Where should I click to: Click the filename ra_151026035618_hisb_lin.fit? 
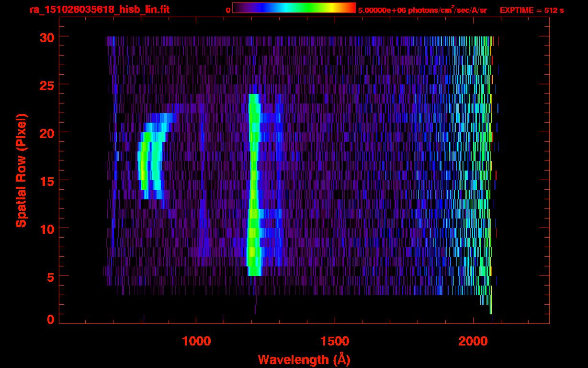[x=99, y=10]
